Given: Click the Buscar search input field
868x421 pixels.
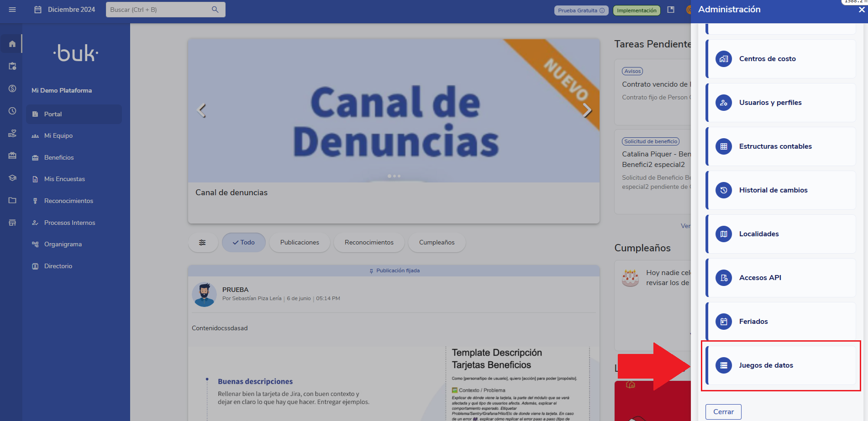Looking at the screenshot, I should click(158, 10).
